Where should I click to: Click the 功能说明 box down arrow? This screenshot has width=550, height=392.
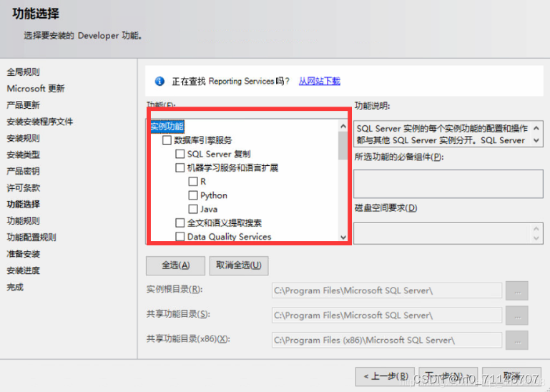(x=536, y=140)
